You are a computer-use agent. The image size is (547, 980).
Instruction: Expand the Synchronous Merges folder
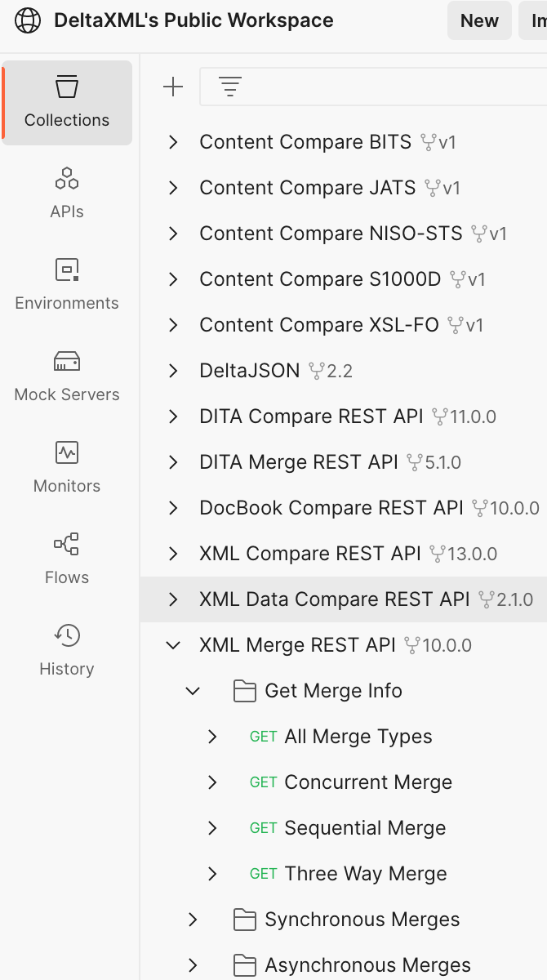click(x=193, y=920)
